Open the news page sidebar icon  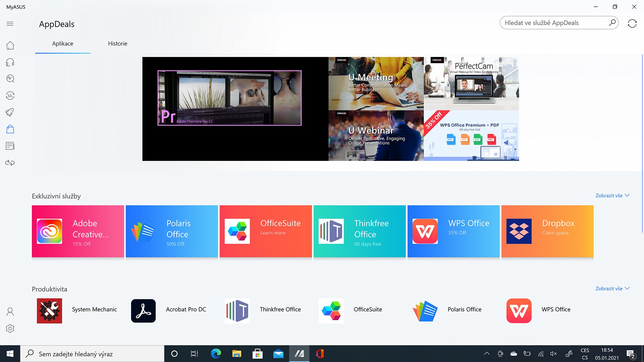tap(10, 146)
